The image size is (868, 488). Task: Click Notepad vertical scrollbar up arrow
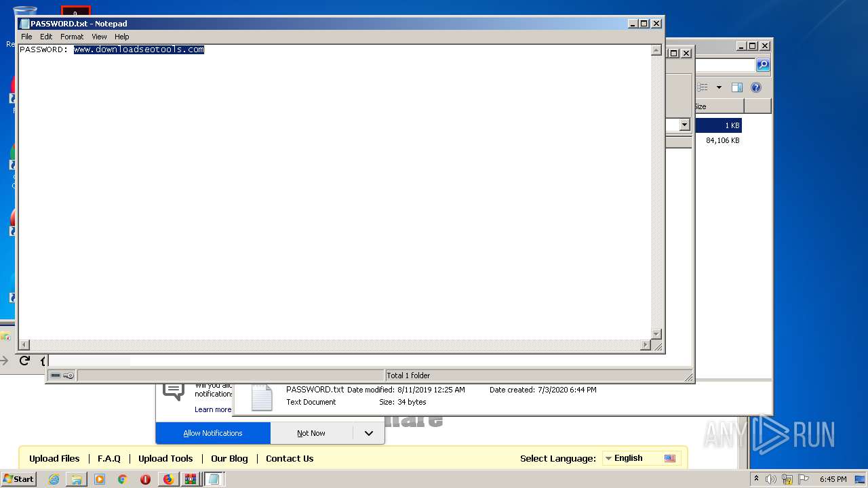pyautogui.click(x=656, y=50)
